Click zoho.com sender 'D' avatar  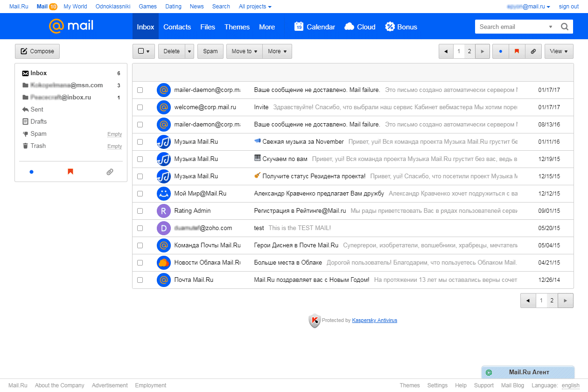click(x=163, y=228)
